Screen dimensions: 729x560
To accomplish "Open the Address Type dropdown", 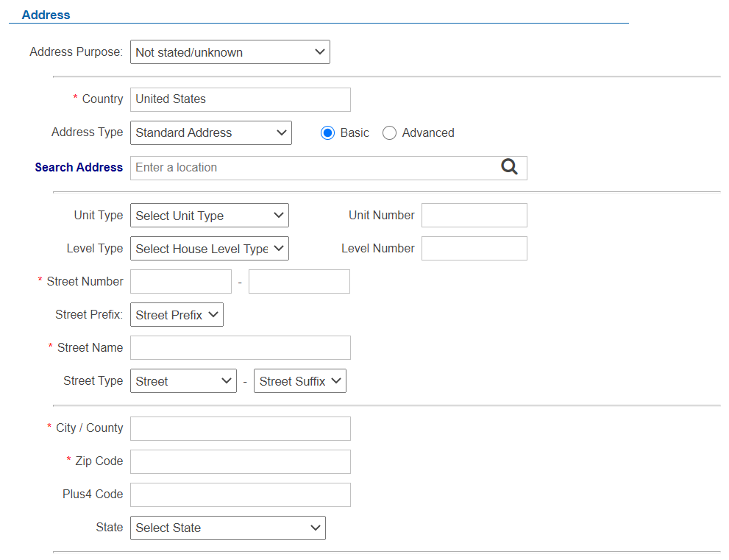I will tap(210, 133).
